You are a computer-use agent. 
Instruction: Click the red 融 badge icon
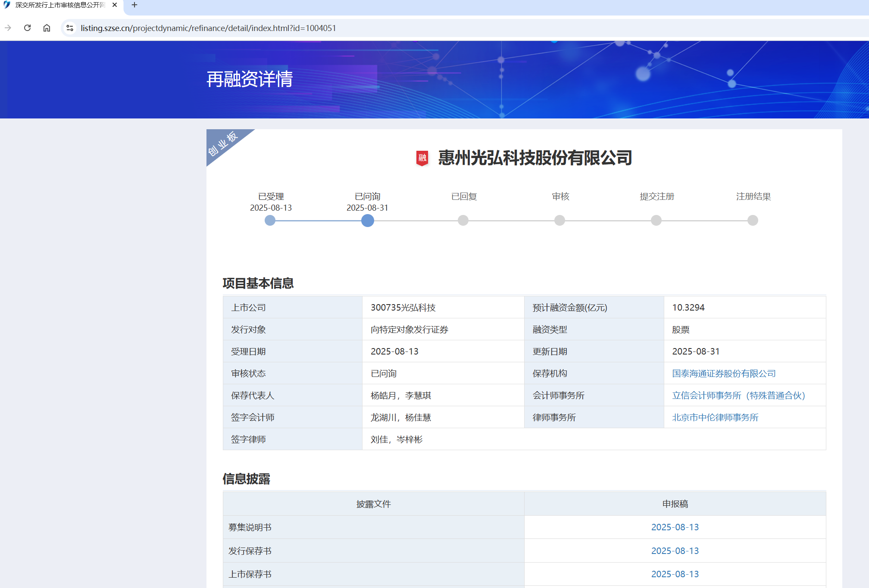pyautogui.click(x=422, y=158)
